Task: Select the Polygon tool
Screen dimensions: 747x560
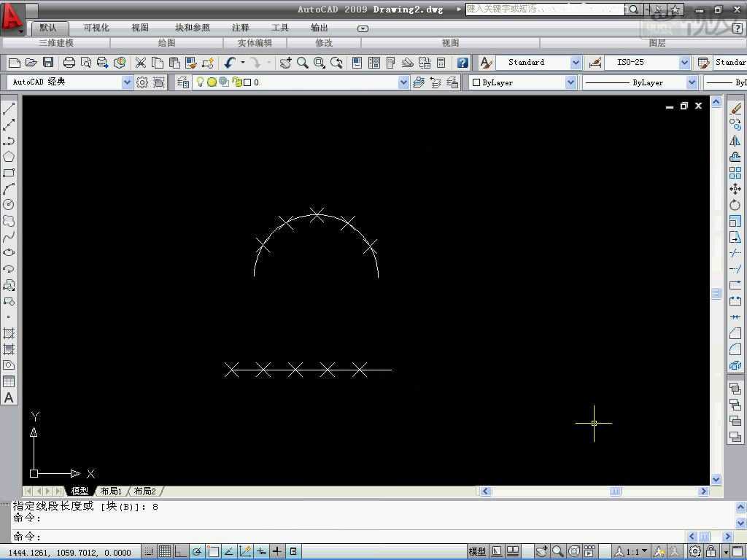Action: pyautogui.click(x=9, y=156)
